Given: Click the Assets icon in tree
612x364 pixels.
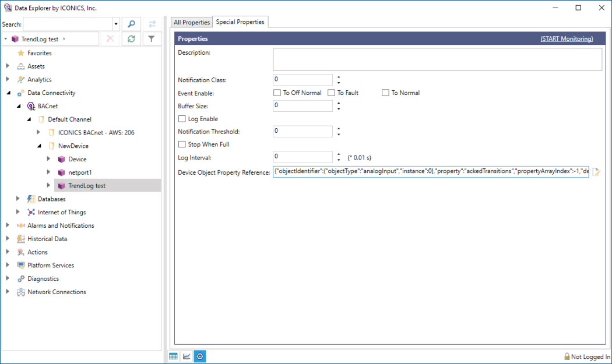Looking at the screenshot, I should click(21, 66).
